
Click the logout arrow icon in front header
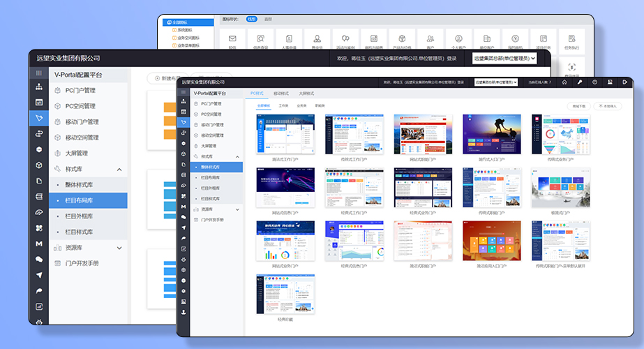tap(624, 82)
